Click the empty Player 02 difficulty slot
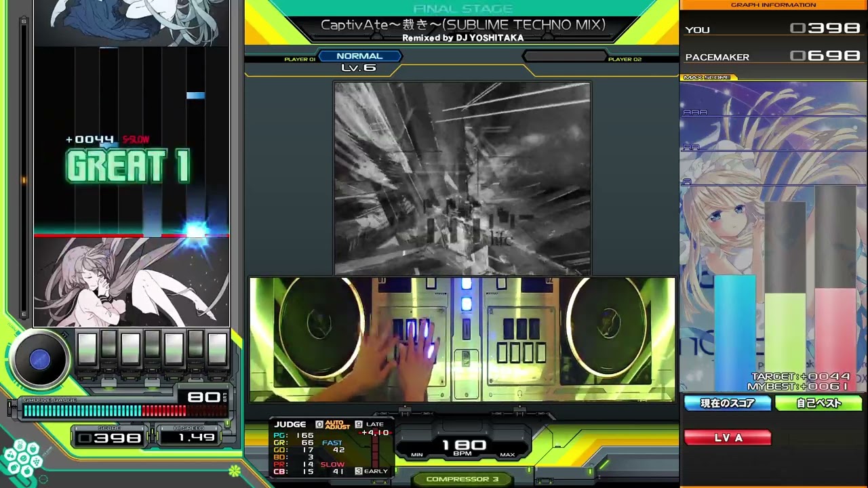The width and height of the screenshot is (868, 488). point(564,56)
